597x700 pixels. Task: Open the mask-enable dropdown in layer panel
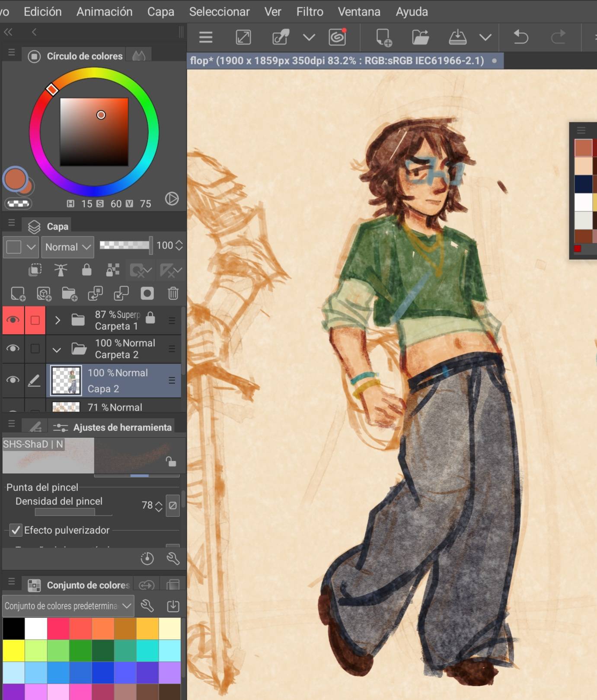(x=141, y=270)
